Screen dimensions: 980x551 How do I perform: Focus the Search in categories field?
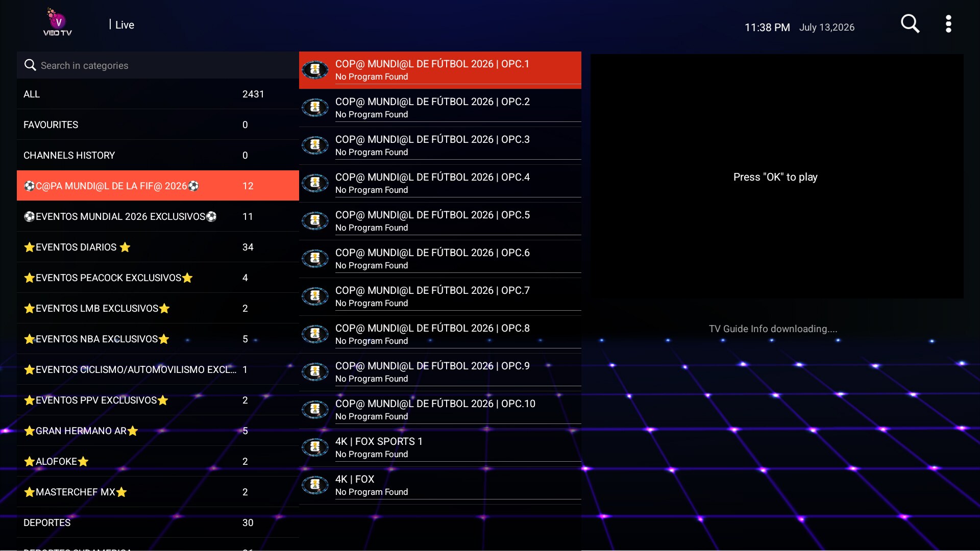click(158, 65)
